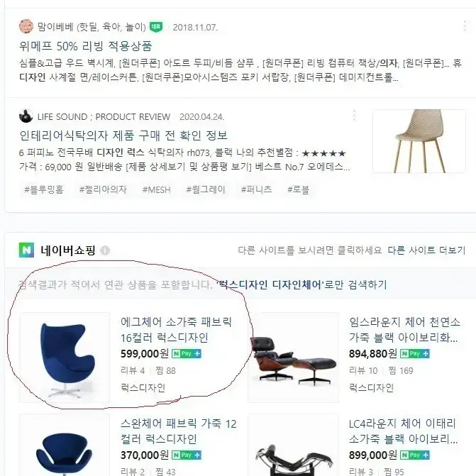Select the #MESH hashtag

156,189
